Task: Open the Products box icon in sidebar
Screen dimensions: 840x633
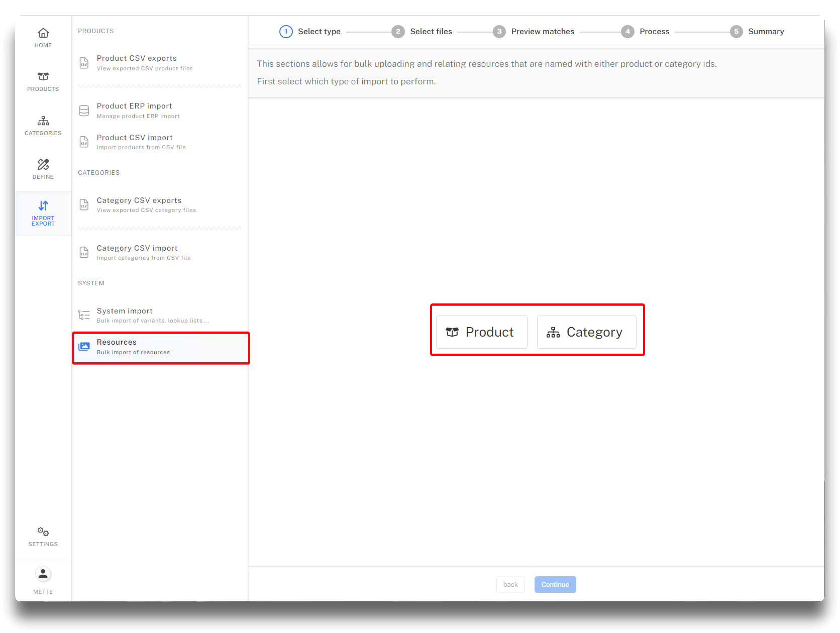Action: tap(43, 76)
